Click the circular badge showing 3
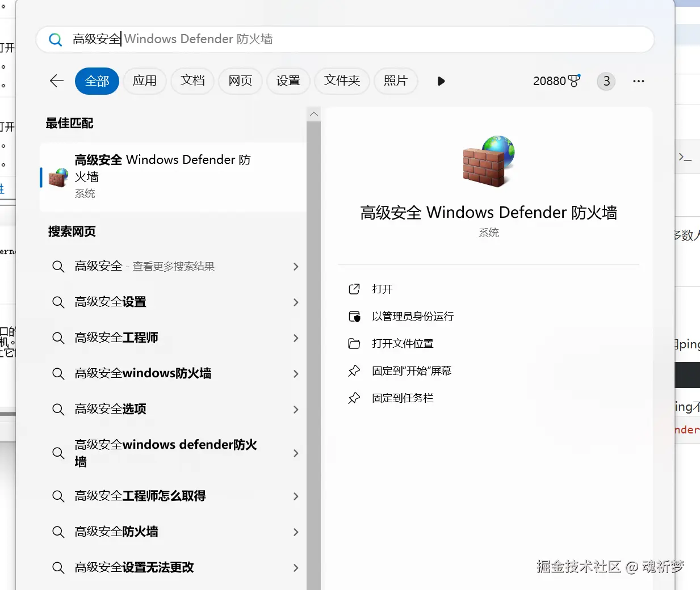Viewport: 700px width, 590px height. coord(606,81)
